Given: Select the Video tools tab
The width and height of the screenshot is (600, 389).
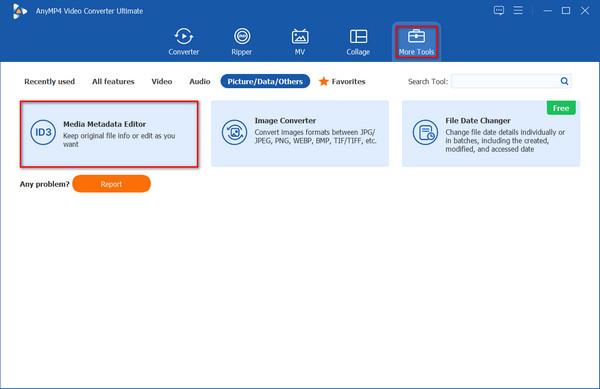Looking at the screenshot, I should (x=161, y=81).
